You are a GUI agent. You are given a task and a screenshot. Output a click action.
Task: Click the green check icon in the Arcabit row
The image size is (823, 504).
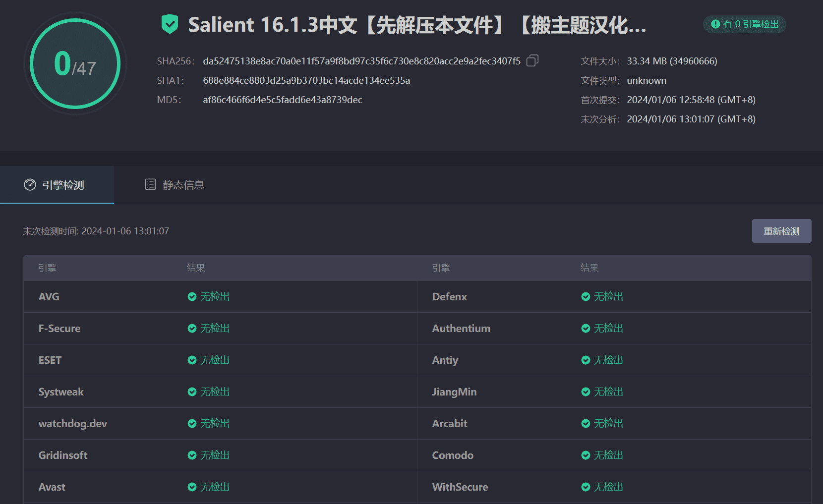pyautogui.click(x=586, y=424)
